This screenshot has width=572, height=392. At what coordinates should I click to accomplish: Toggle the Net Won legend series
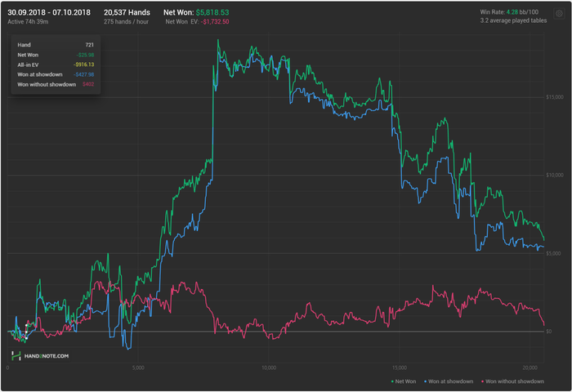coord(404,381)
